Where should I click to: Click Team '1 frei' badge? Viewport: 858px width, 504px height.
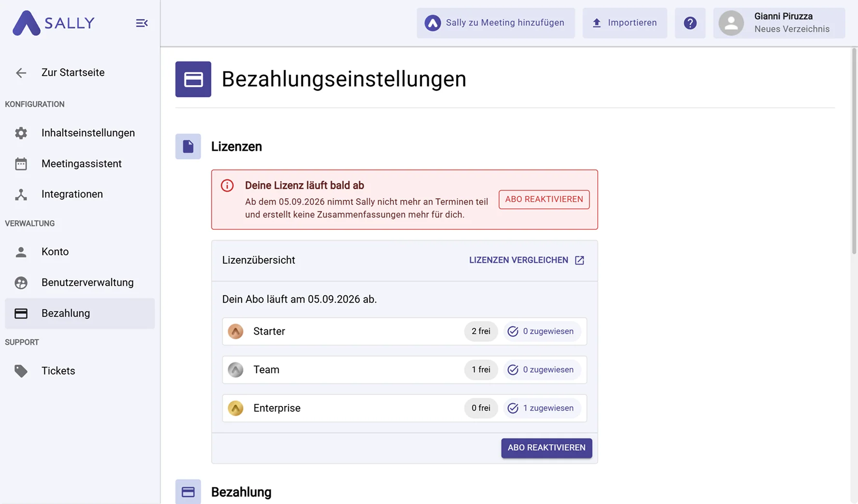point(481,370)
